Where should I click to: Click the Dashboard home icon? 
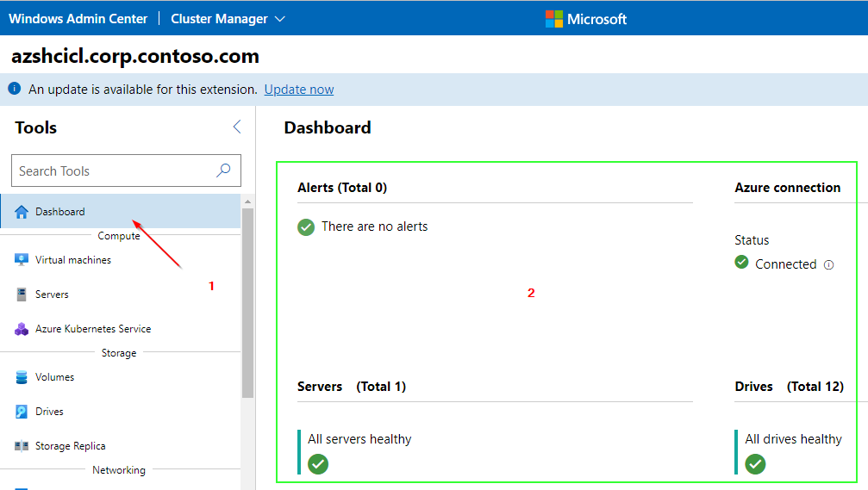21,212
